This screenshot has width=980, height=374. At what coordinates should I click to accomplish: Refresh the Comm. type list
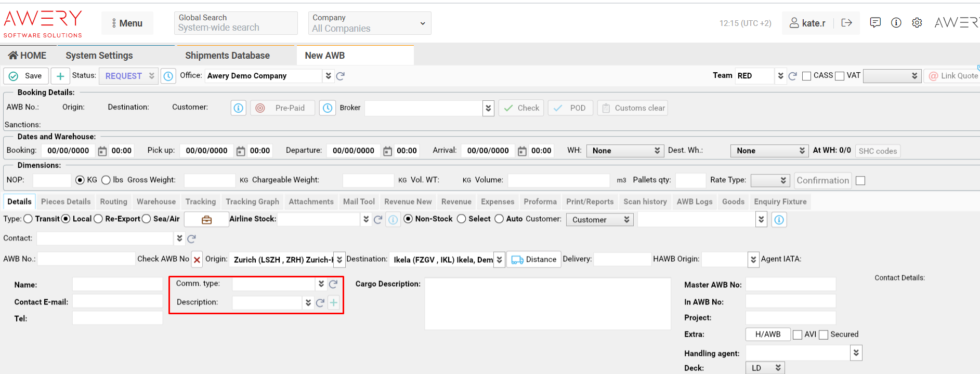[333, 284]
